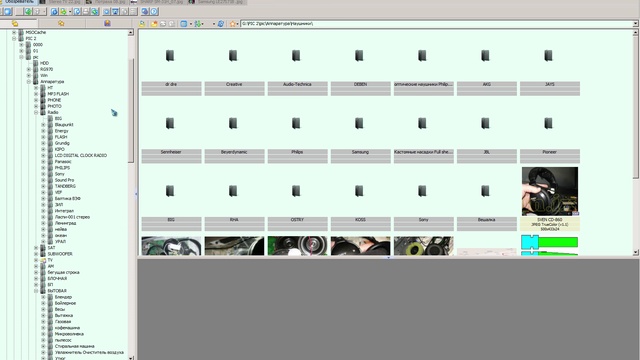
Task: Click the browser icon at the main toolbar start
Action: (7, 11)
